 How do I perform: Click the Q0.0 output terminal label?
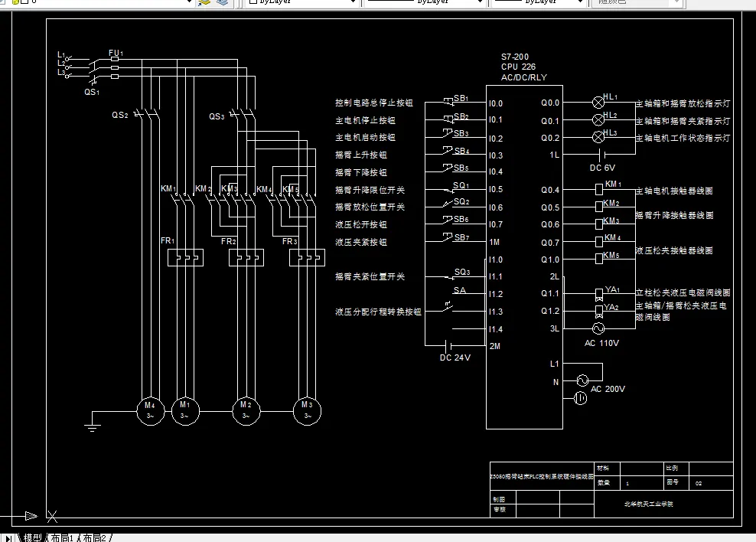tap(550, 103)
